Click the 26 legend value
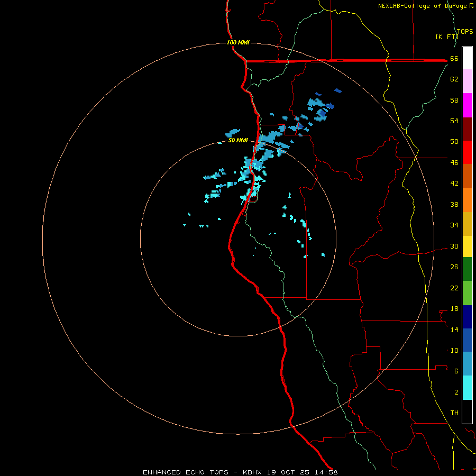 pos(454,267)
